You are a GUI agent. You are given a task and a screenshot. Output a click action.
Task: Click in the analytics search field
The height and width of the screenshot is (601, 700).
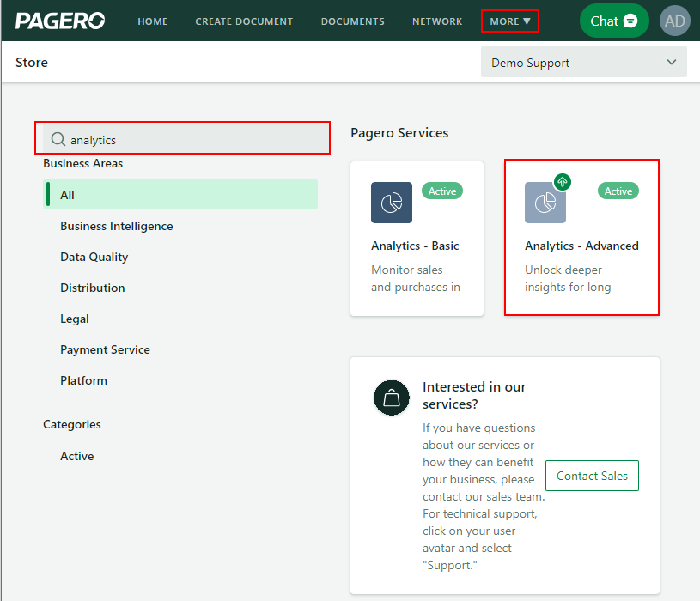[186, 139]
